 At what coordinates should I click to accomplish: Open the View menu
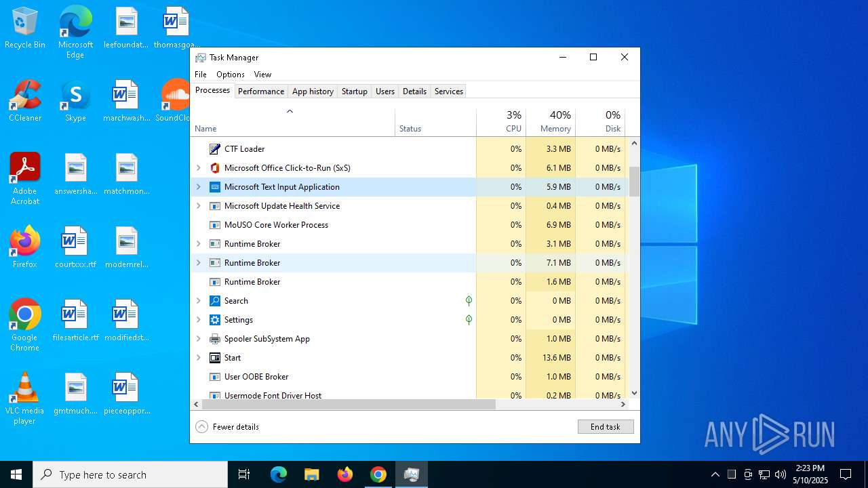pyautogui.click(x=262, y=75)
